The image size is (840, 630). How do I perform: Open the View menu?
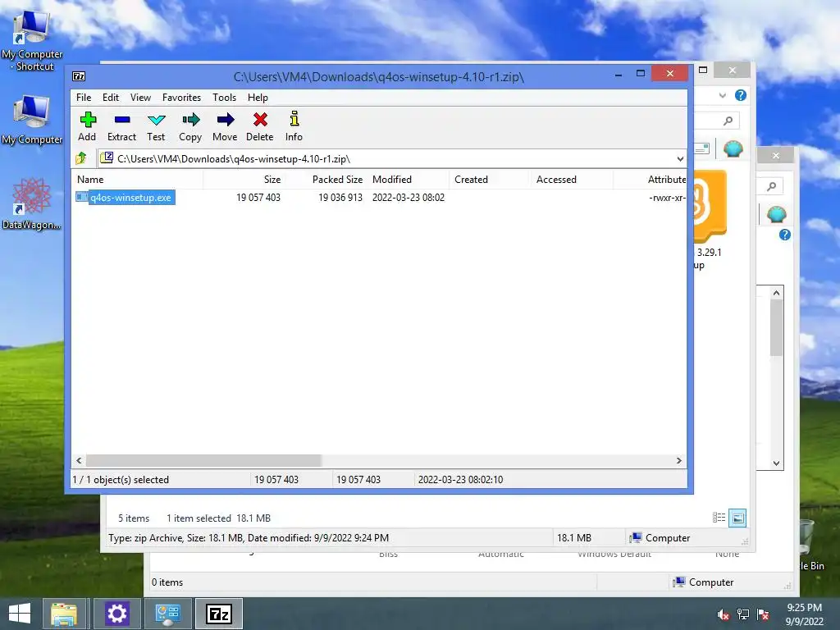coord(140,98)
